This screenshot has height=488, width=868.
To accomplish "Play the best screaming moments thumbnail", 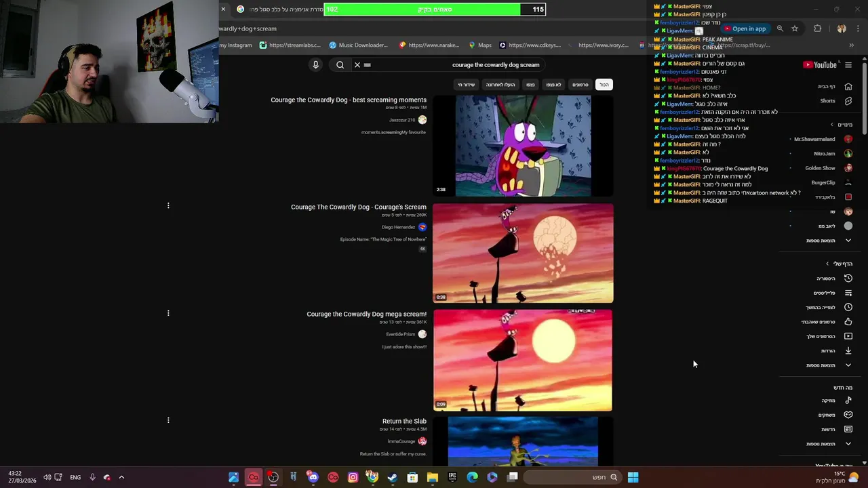I will pos(523,146).
